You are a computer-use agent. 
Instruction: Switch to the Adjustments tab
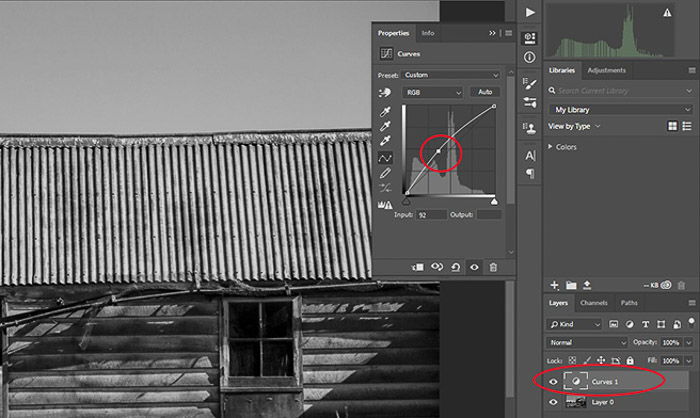[x=606, y=70]
